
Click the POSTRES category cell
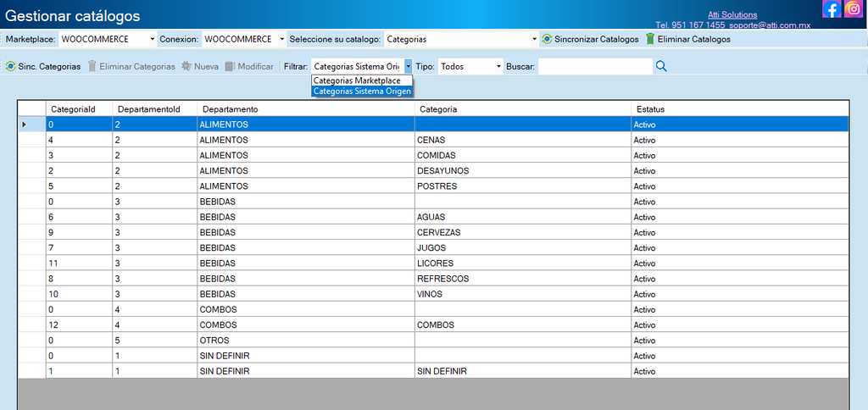pyautogui.click(x=522, y=186)
